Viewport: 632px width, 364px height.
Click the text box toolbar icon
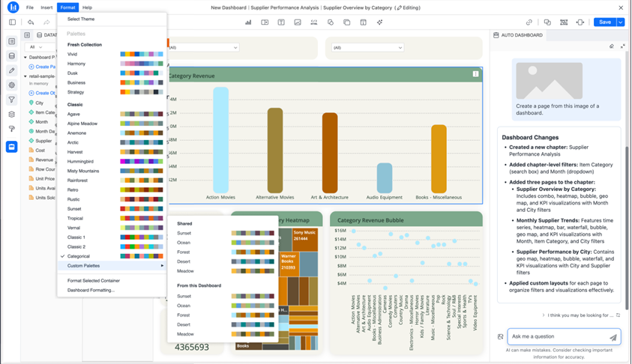pyautogui.click(x=281, y=22)
